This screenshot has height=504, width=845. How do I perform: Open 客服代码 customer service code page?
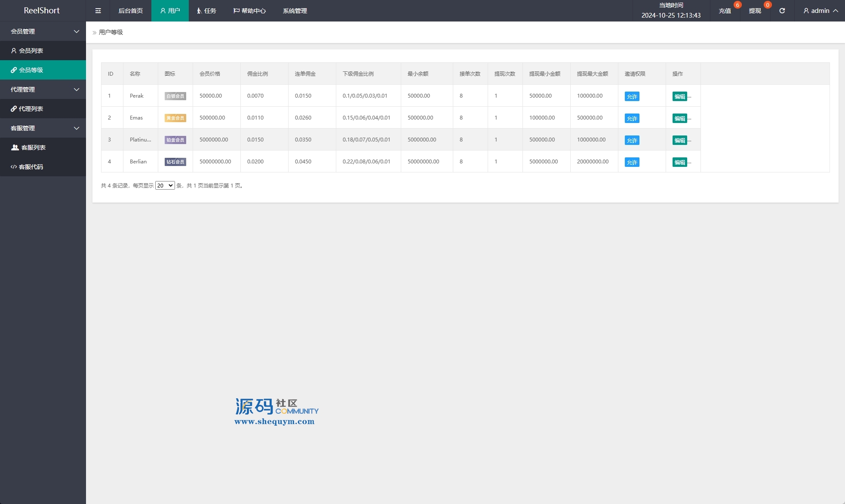coord(31,167)
